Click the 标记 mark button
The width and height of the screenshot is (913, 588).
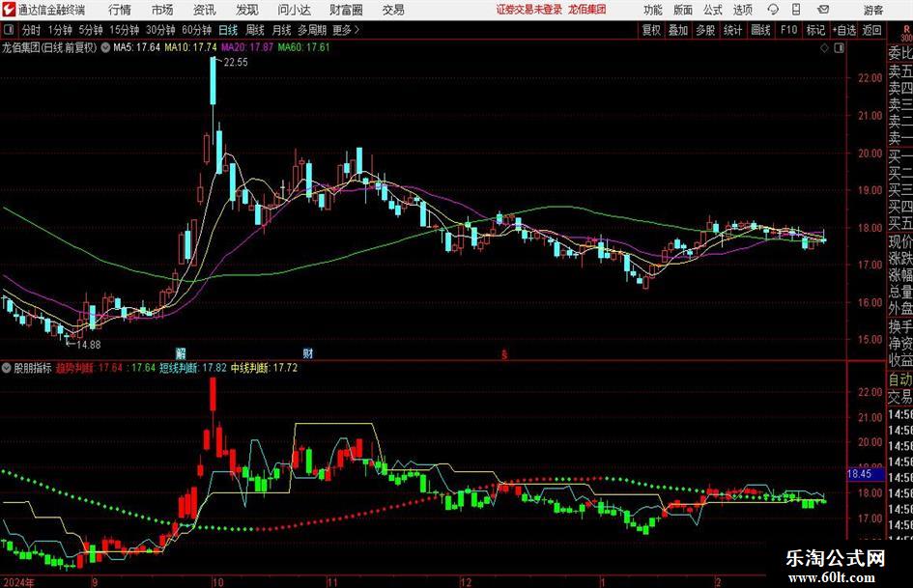tap(815, 30)
